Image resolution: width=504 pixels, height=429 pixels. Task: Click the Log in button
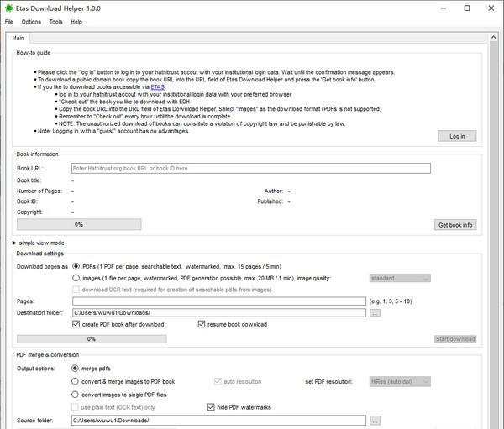tap(457, 136)
